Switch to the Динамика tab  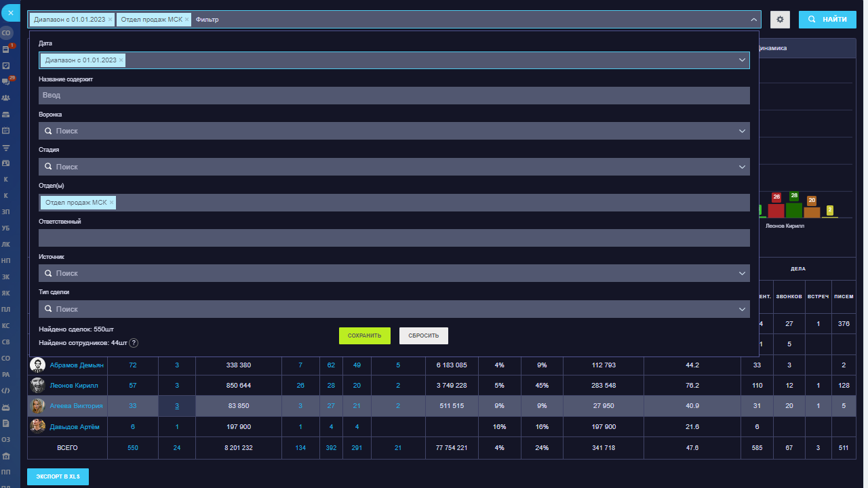tap(773, 48)
